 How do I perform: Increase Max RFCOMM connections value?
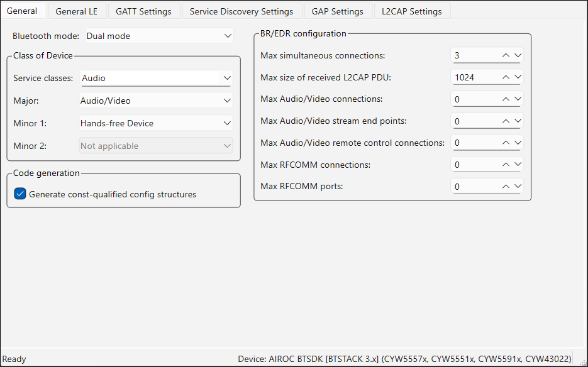point(506,165)
